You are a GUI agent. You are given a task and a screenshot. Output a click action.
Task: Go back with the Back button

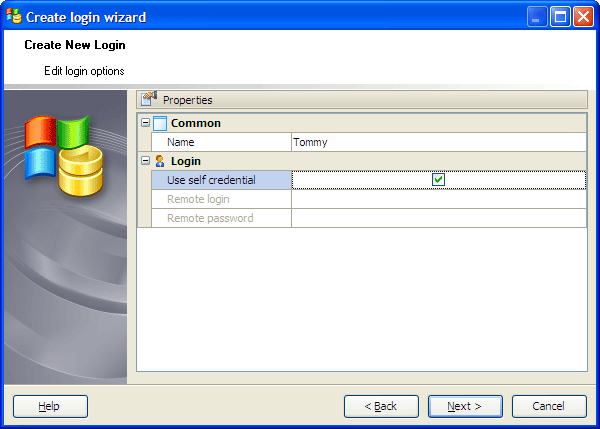pyautogui.click(x=381, y=406)
